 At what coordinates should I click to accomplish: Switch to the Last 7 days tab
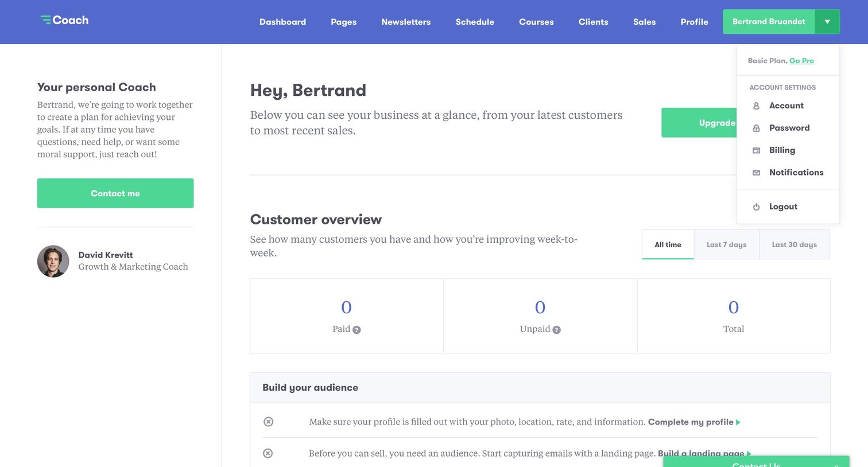[x=727, y=244]
